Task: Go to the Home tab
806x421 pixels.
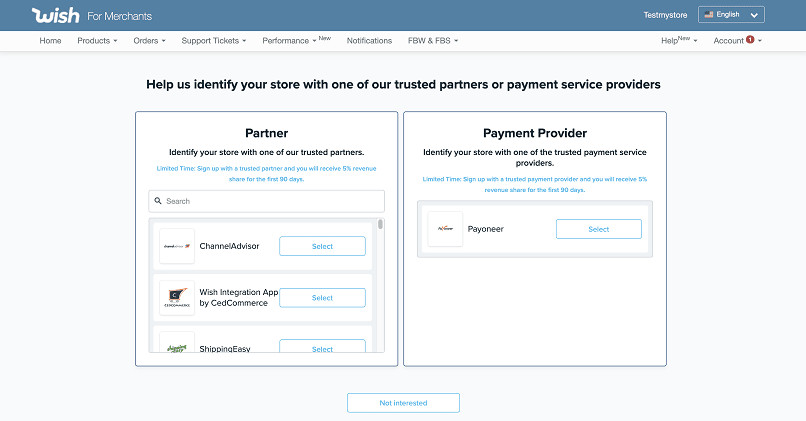Action: [50, 41]
